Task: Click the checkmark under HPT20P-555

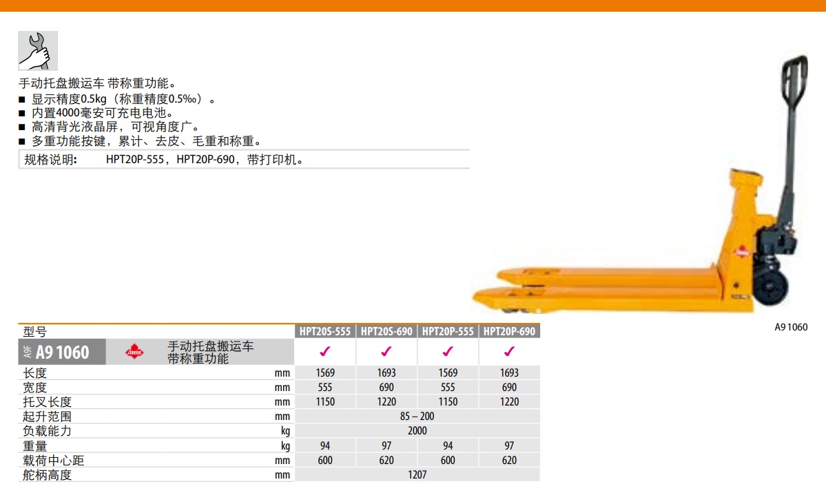Action: point(448,352)
